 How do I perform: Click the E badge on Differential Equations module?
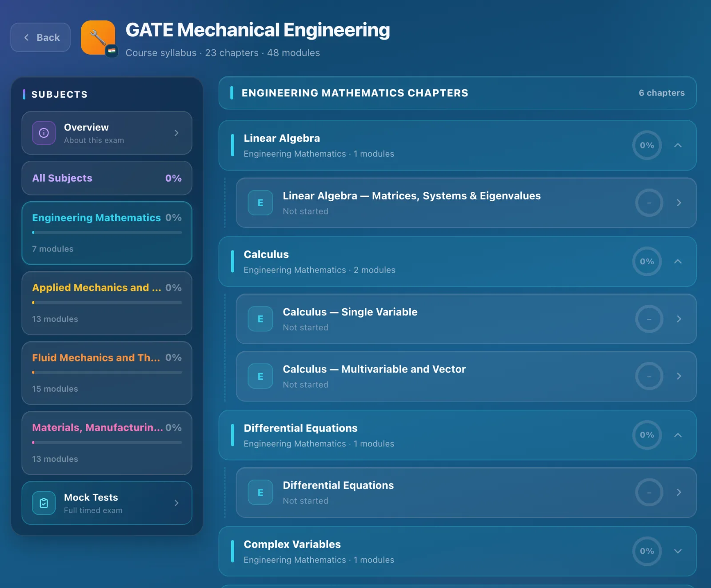click(260, 492)
